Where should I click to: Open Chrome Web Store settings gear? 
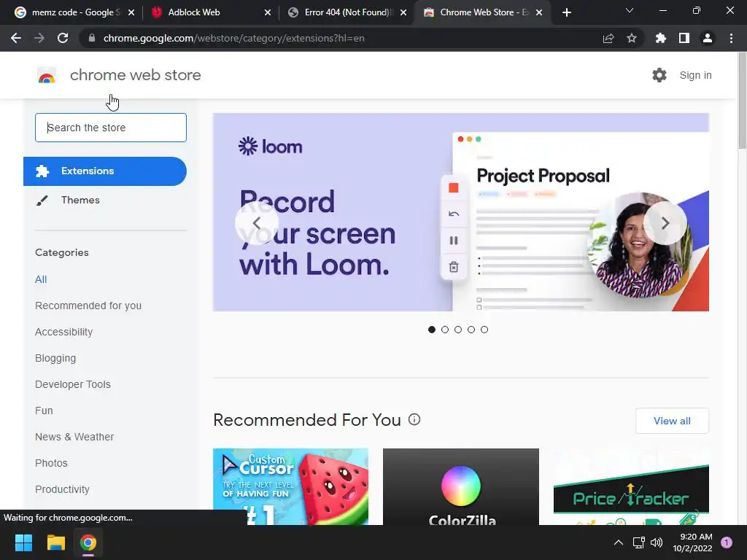pyautogui.click(x=659, y=75)
